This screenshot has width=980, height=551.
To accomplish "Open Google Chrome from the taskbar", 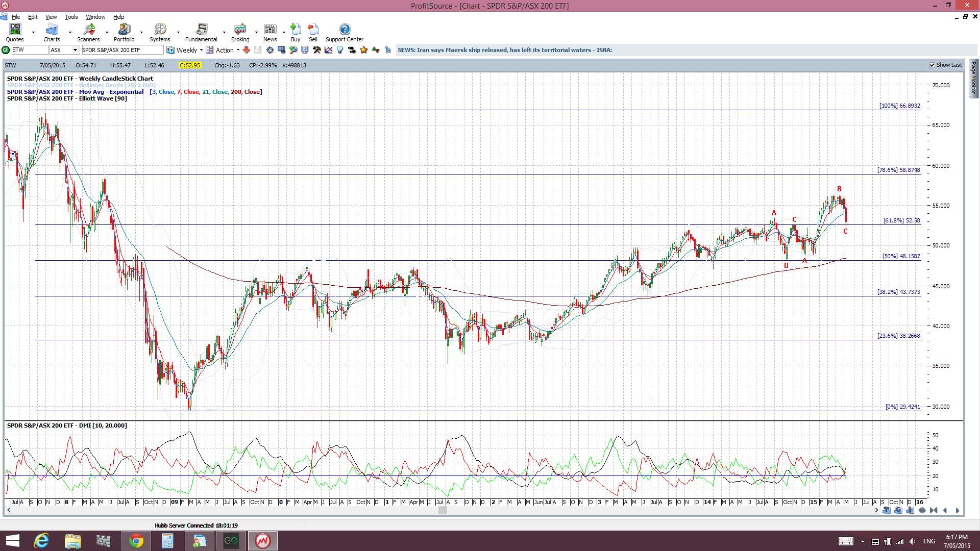I will pyautogui.click(x=136, y=541).
